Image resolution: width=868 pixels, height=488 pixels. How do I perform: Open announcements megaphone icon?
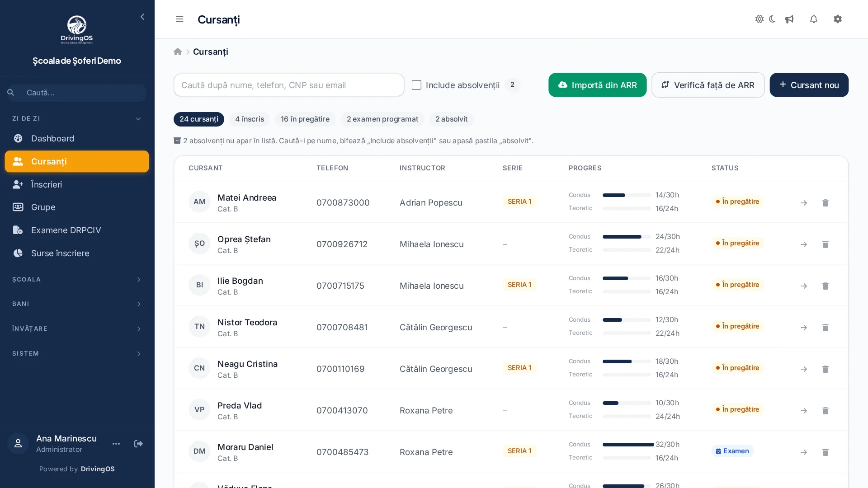click(789, 19)
